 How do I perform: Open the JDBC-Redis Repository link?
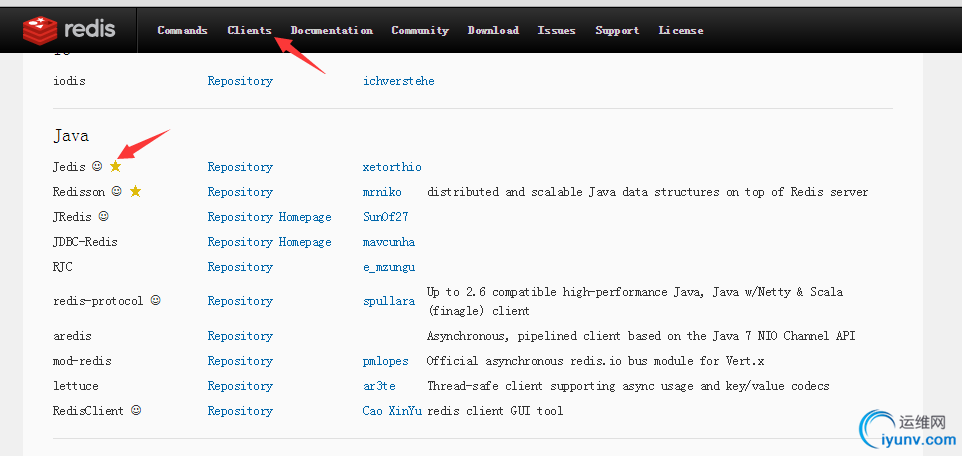[x=240, y=242]
